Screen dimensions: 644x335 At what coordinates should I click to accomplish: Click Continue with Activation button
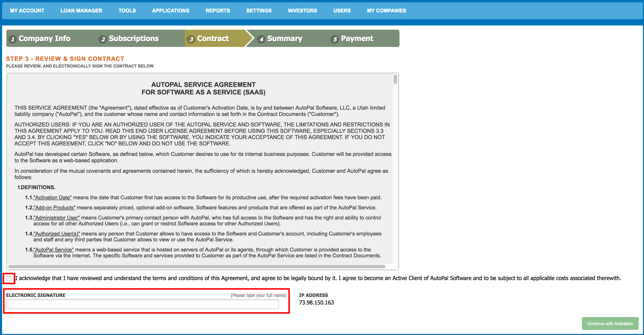(x=610, y=323)
